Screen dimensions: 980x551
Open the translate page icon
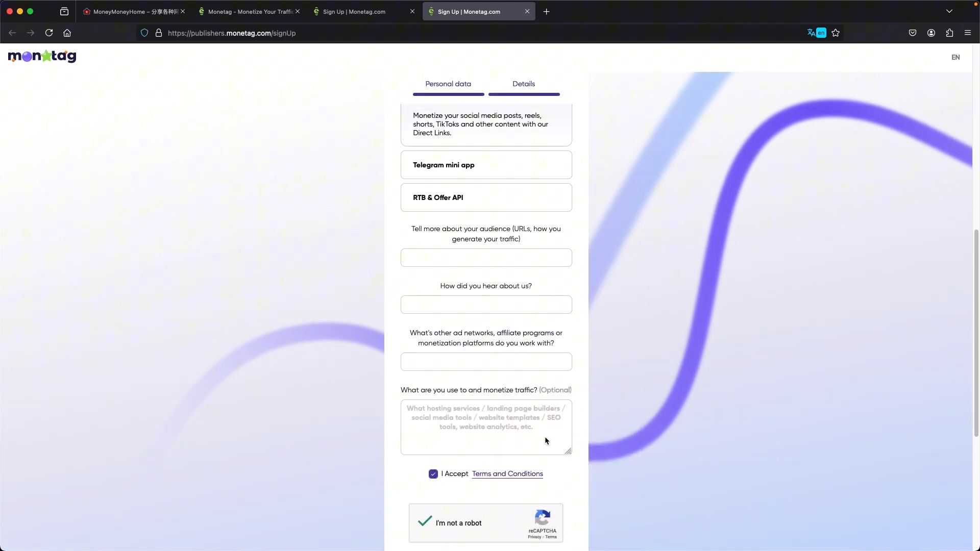[816, 33]
